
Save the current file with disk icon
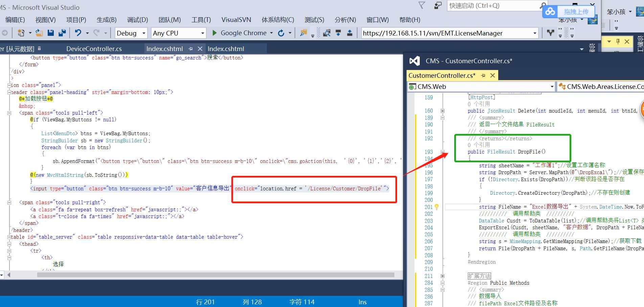[51, 33]
